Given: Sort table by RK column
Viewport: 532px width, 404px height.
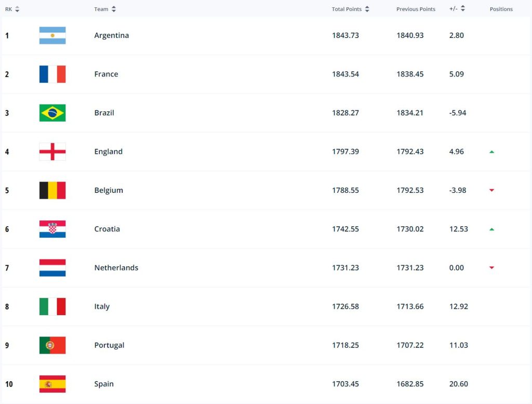Looking at the screenshot, I should [x=12, y=9].
